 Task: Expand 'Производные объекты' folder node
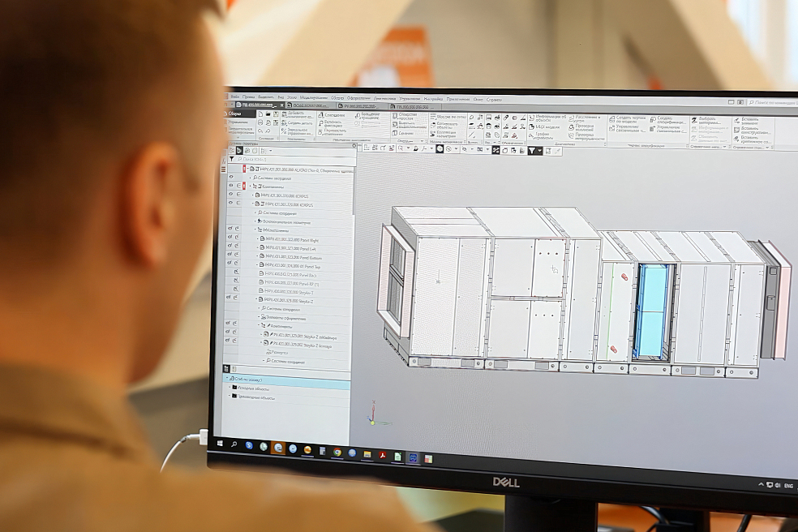pos(230,396)
